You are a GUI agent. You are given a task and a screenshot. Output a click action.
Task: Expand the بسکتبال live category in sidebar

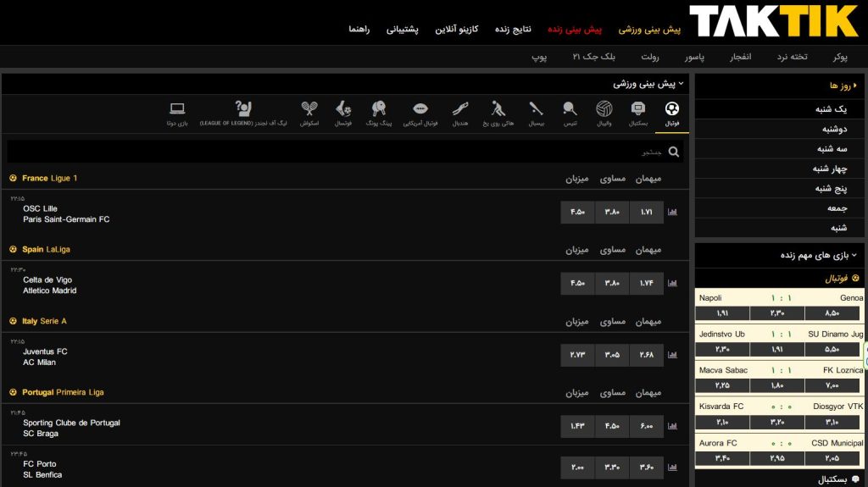point(838,479)
